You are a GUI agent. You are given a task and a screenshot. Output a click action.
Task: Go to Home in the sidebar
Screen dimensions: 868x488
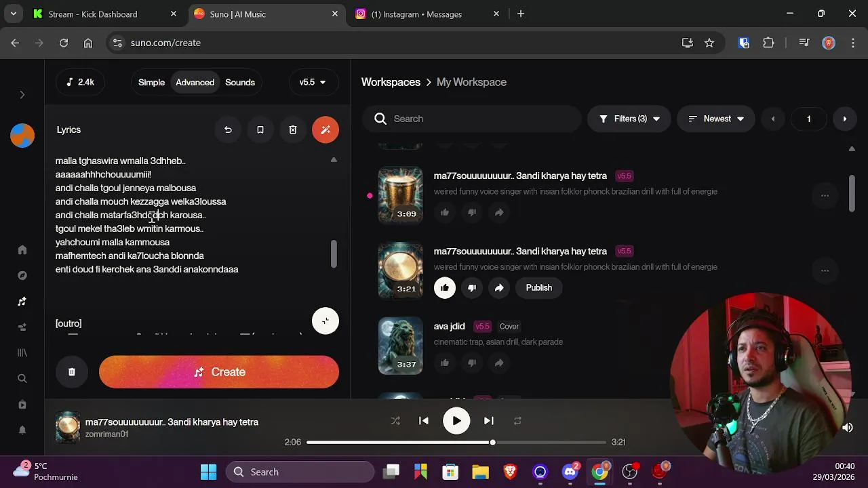[x=22, y=250]
